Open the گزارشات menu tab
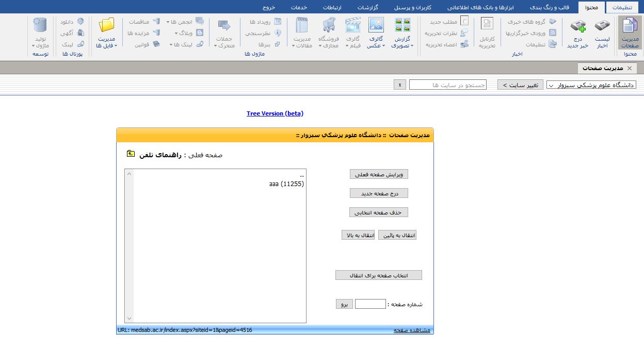 point(367,7)
